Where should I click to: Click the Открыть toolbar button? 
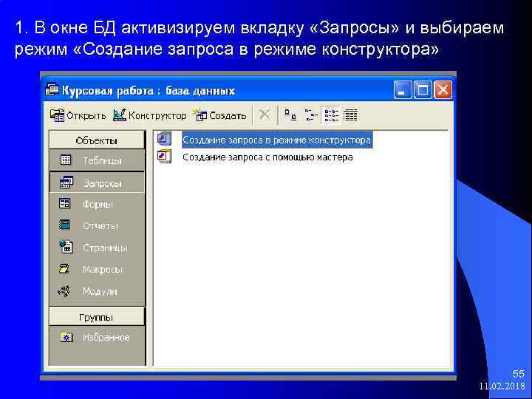tap(78, 115)
